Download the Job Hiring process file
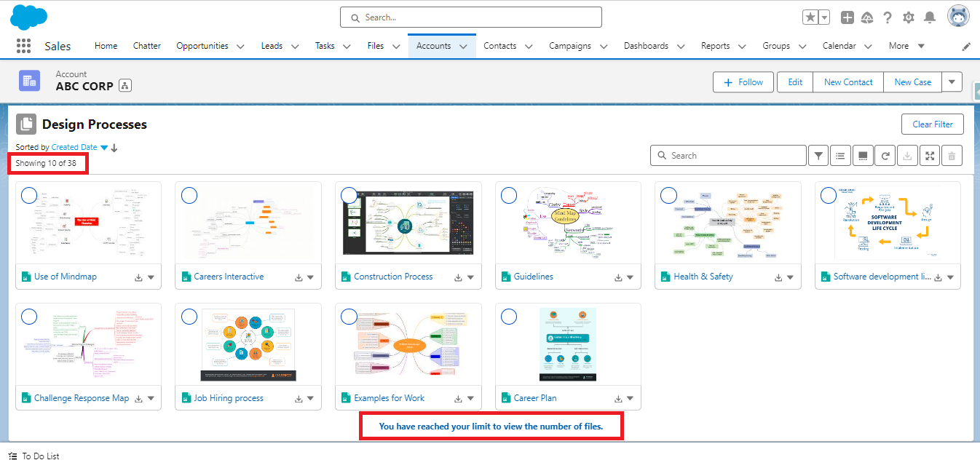This screenshot has width=980, height=468. point(299,399)
